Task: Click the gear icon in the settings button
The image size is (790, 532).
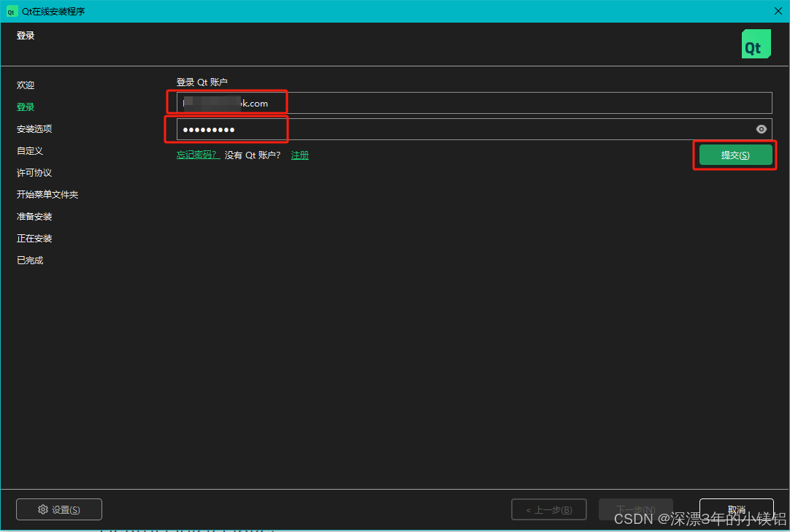Action: pyautogui.click(x=43, y=509)
